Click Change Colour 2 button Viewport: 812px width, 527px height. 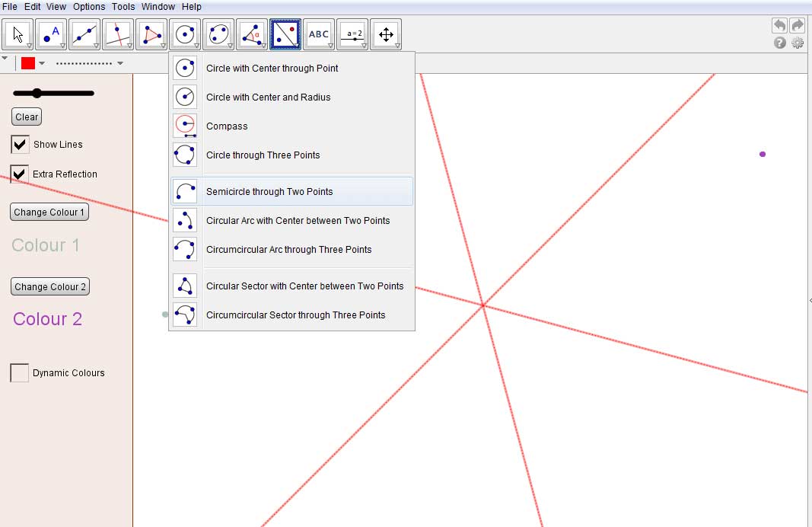[x=50, y=286]
